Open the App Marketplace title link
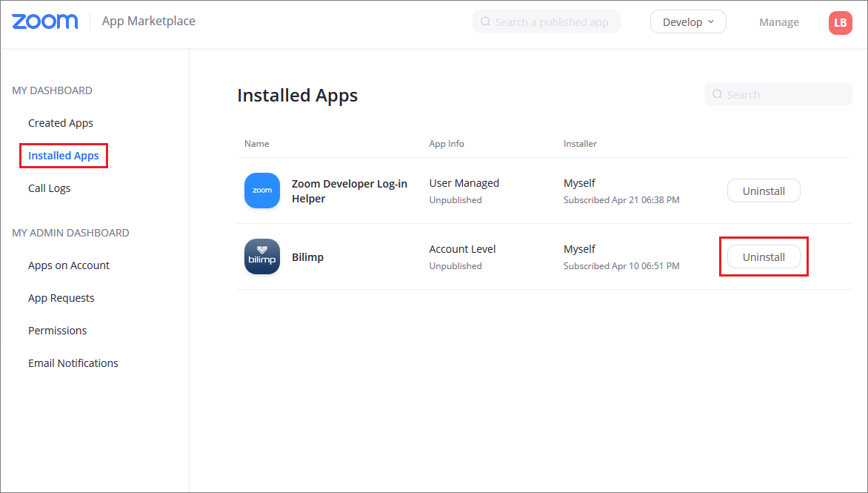This screenshot has width=868, height=493. (x=148, y=21)
